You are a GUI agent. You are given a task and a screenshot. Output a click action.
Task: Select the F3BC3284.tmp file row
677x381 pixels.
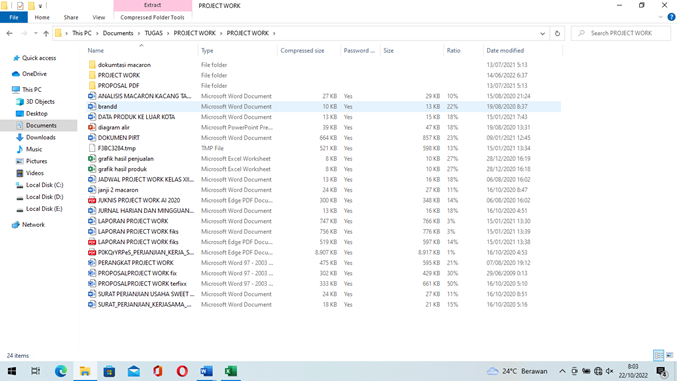pyautogui.click(x=324, y=148)
